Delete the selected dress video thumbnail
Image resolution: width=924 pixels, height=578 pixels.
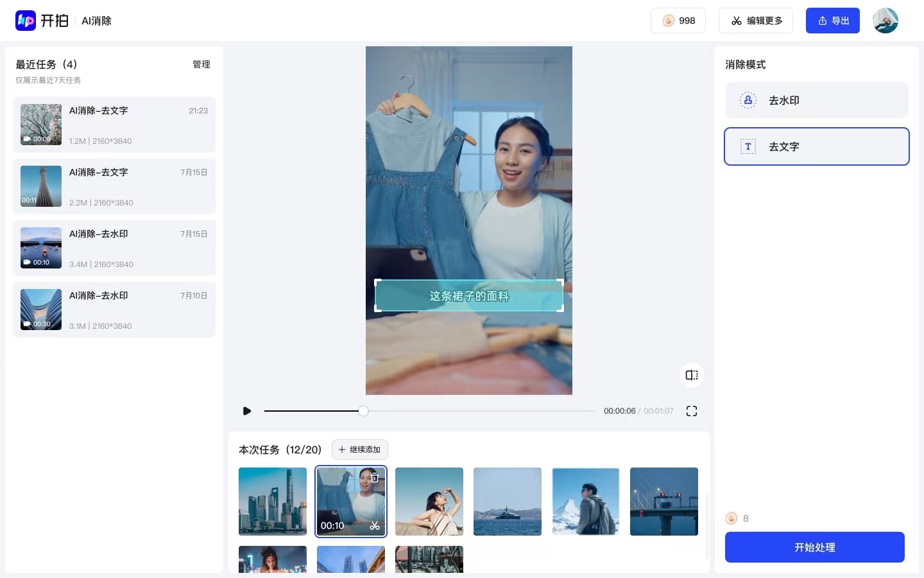click(x=375, y=477)
